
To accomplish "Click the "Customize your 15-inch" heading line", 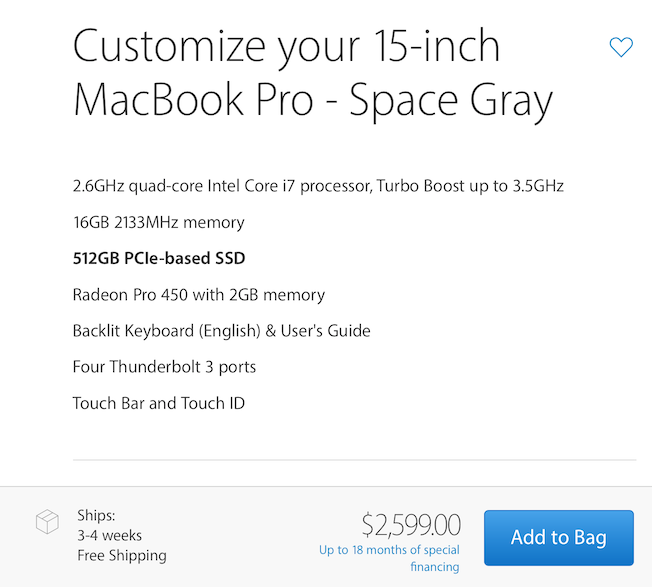I will pos(287,46).
